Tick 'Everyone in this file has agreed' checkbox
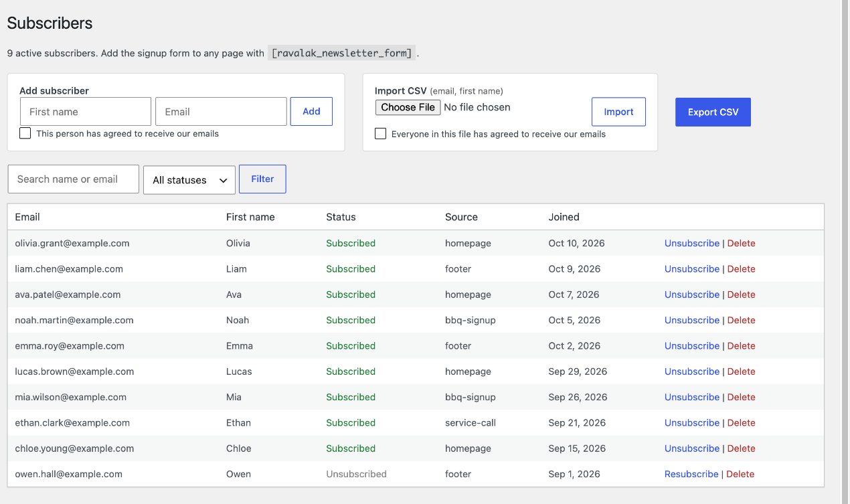 click(x=380, y=134)
